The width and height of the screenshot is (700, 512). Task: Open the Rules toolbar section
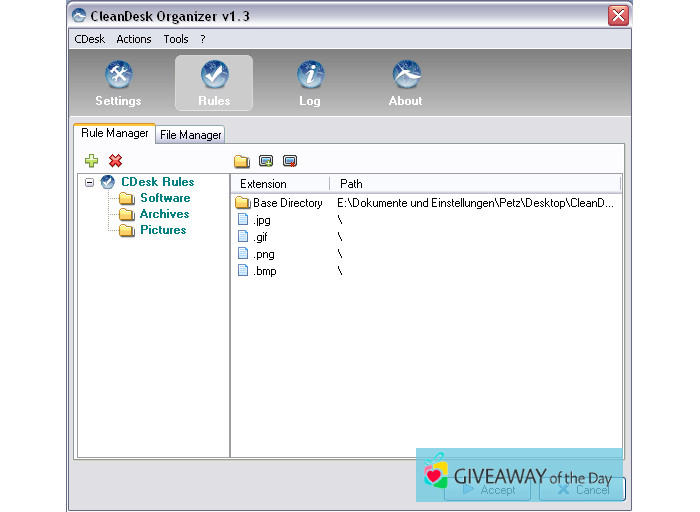(214, 83)
